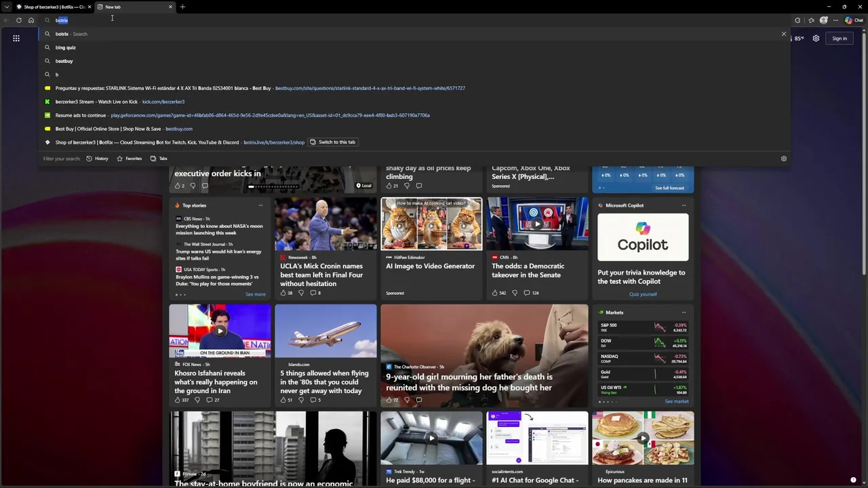Select the bing quiz suggestion
Screen dimensions: 868x488
point(414,47)
